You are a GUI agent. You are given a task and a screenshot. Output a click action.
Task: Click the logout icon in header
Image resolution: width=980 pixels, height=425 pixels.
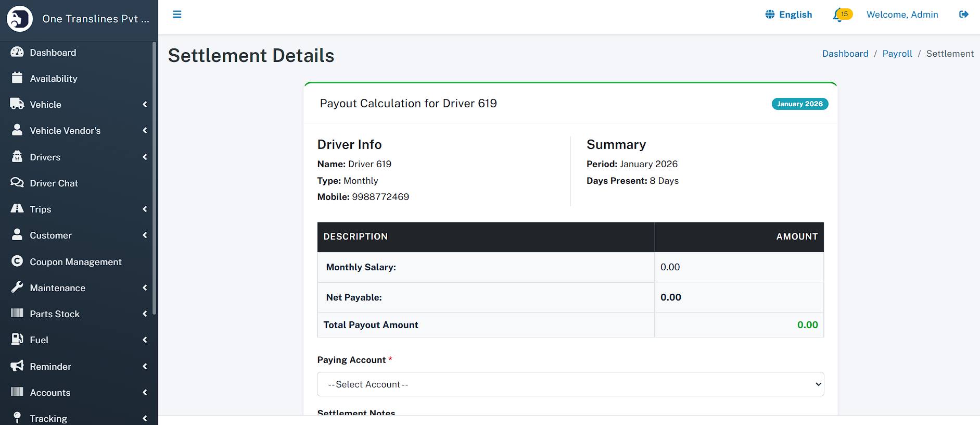pyautogui.click(x=963, y=15)
